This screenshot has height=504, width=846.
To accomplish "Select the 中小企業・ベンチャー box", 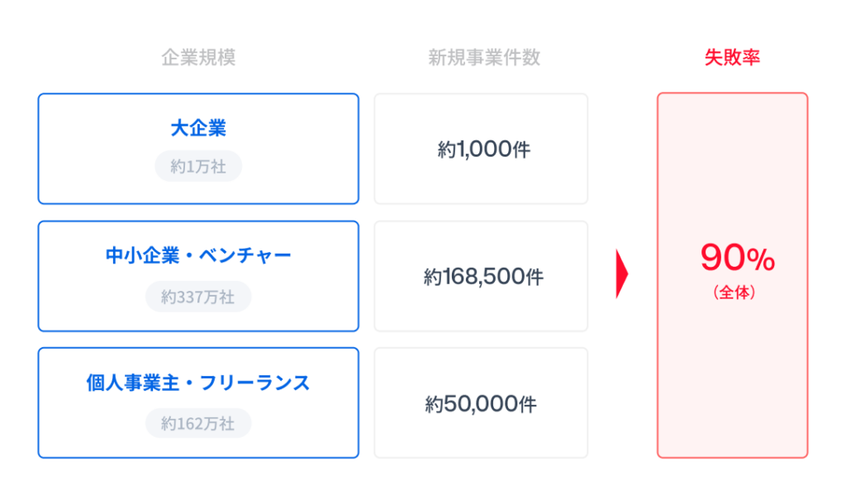I will [198, 276].
